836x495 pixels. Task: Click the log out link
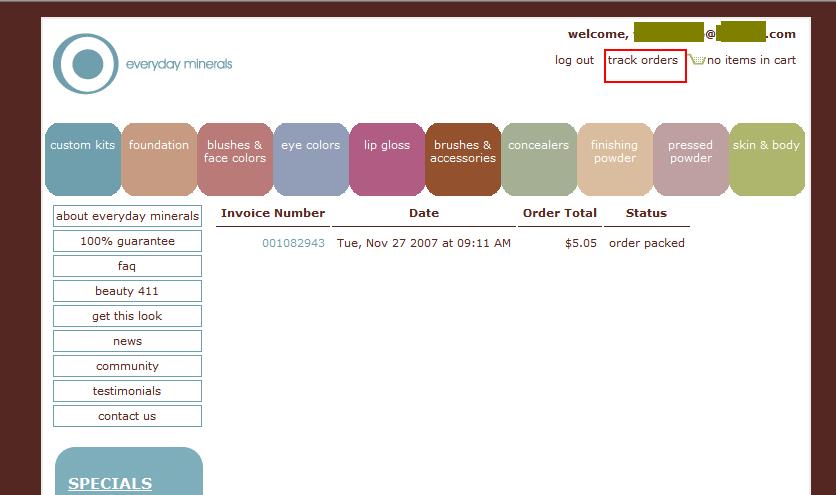(x=574, y=60)
